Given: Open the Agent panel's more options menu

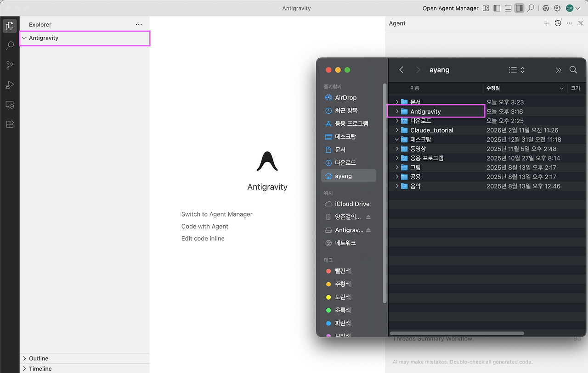Looking at the screenshot, I should pos(570,23).
